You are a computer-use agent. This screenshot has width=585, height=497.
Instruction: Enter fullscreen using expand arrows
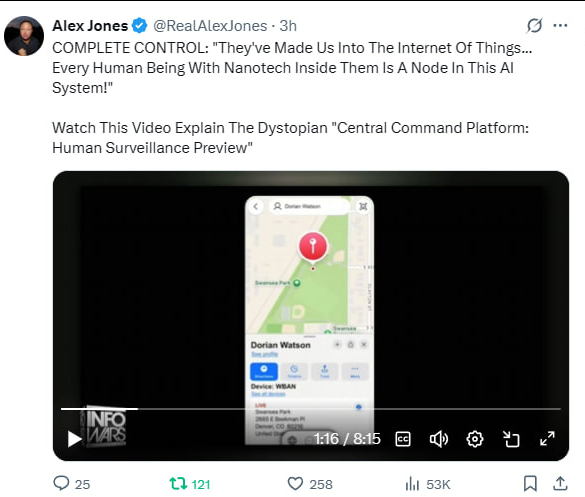[x=547, y=438]
